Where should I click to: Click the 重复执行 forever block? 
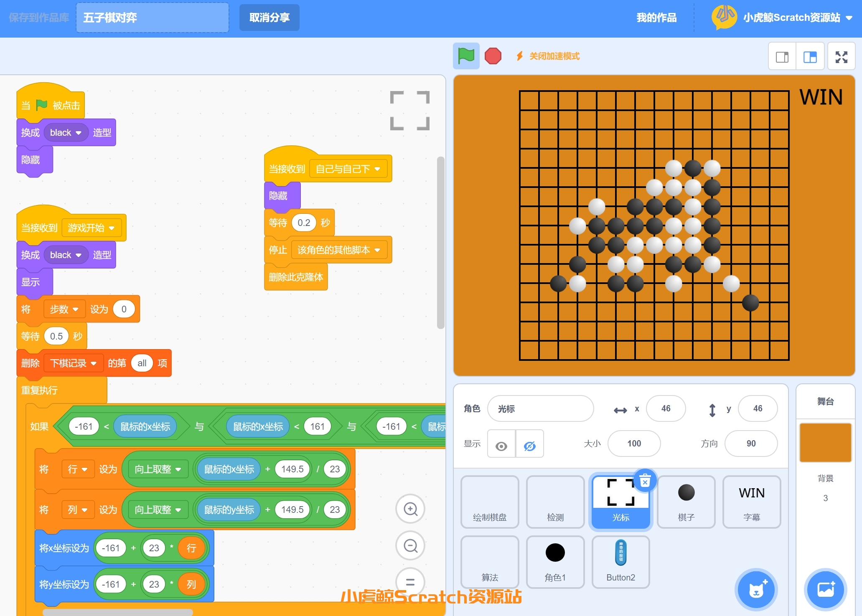point(62,390)
